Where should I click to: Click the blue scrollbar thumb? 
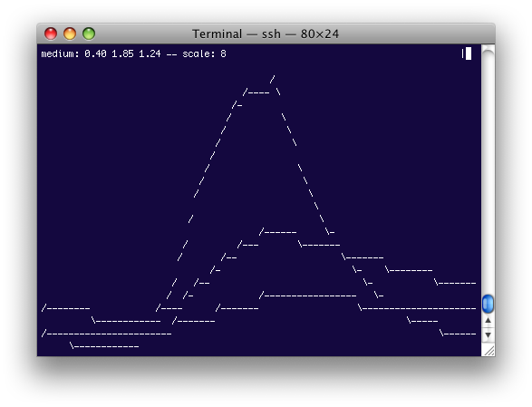tap(488, 304)
